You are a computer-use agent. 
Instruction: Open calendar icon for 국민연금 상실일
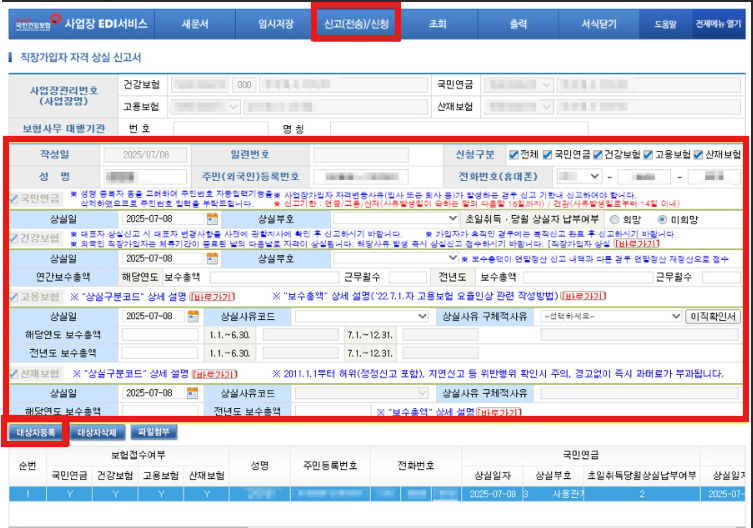[x=212, y=219]
